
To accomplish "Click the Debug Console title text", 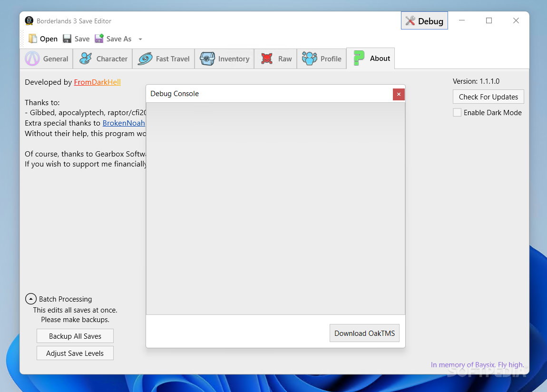I will click(x=175, y=94).
